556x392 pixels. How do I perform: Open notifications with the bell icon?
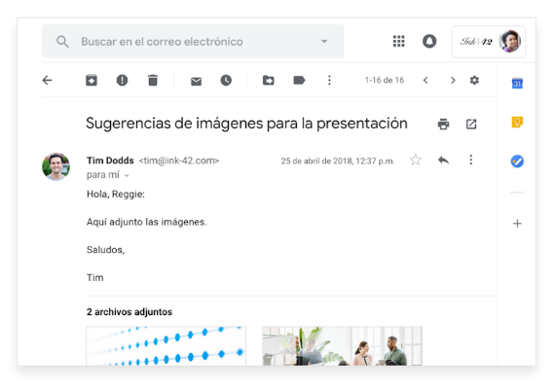pyautogui.click(x=429, y=41)
